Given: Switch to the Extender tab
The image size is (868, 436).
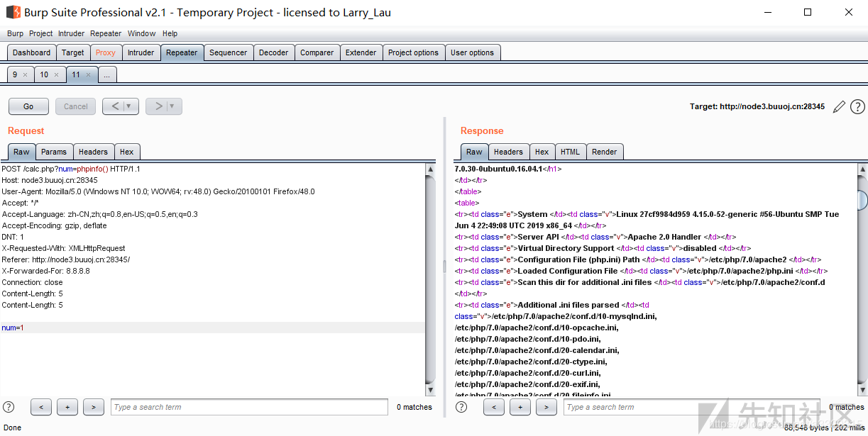Looking at the screenshot, I should [361, 52].
